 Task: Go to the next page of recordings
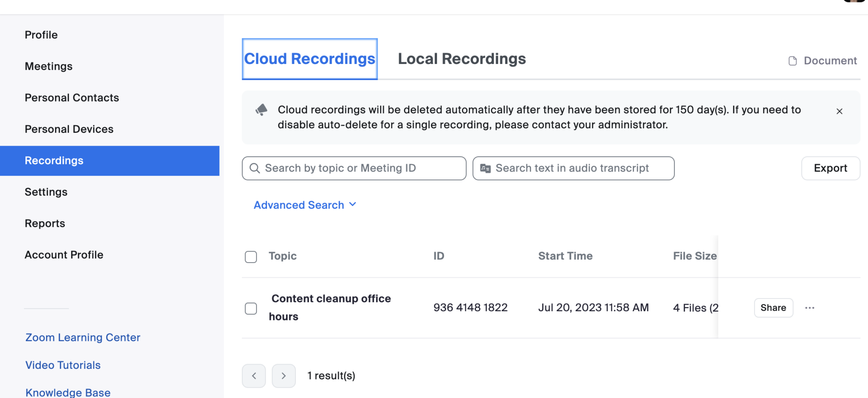tap(283, 376)
